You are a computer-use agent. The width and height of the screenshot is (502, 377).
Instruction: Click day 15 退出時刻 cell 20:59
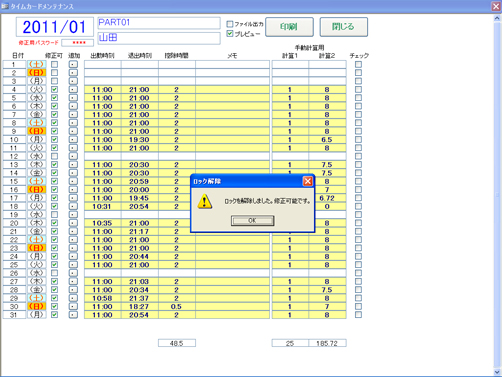(140, 181)
